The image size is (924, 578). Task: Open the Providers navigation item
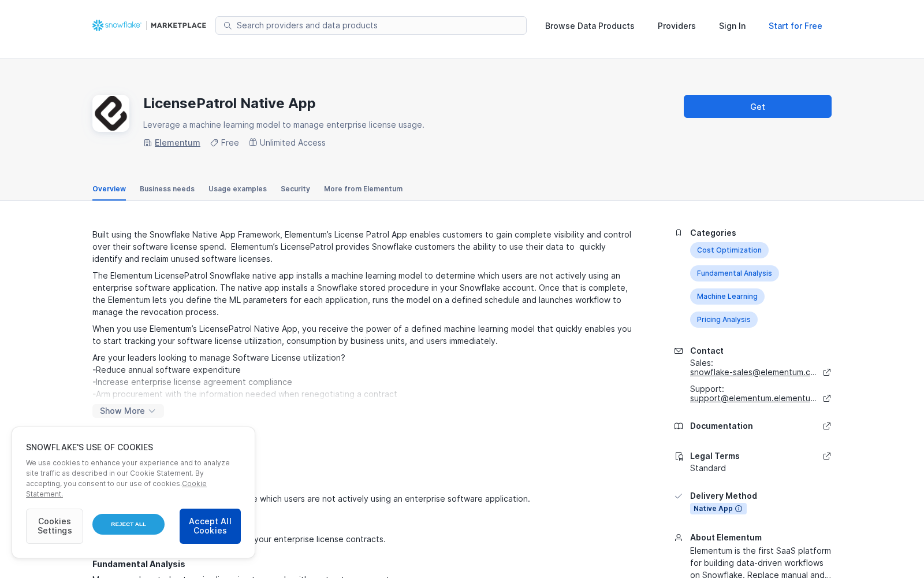[677, 26]
